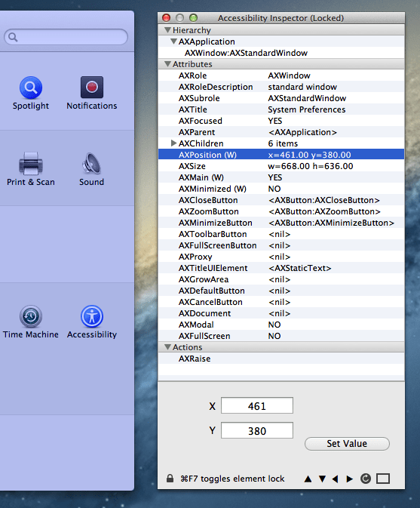Navigate to child element with down arrow
The width and height of the screenshot is (420, 508).
click(x=322, y=479)
